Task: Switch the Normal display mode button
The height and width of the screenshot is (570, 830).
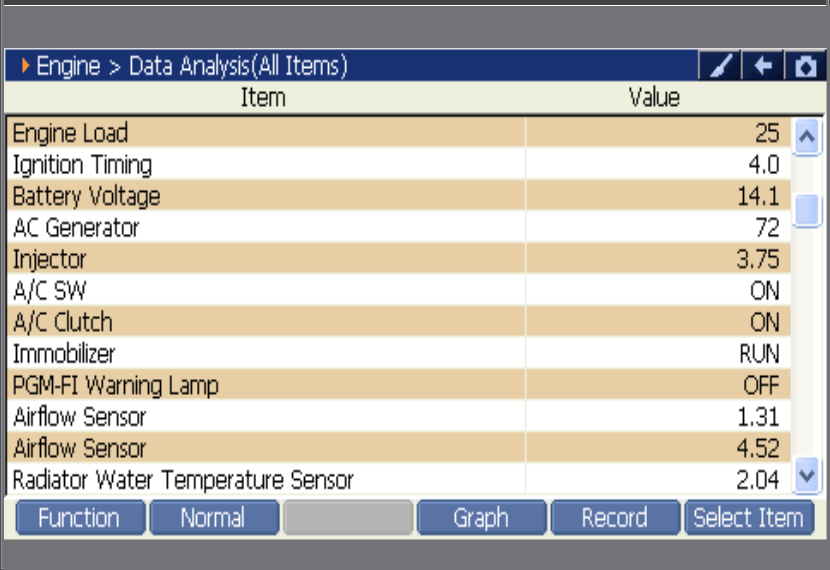Action: 214,518
